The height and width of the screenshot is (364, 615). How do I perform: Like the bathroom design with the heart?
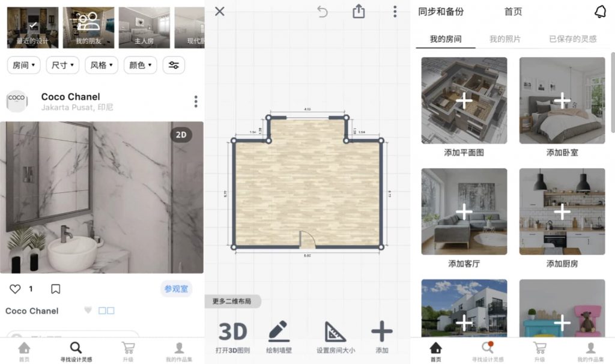pyautogui.click(x=14, y=288)
